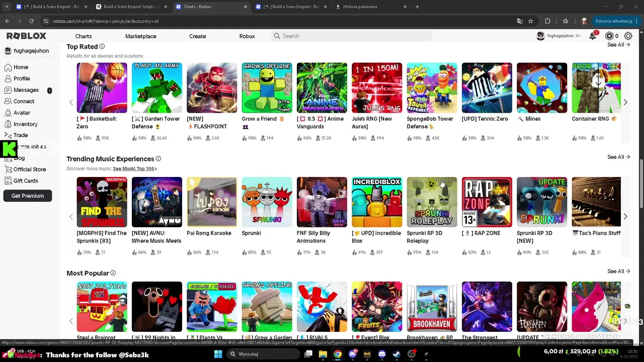Open the settings gear icon
The width and height of the screenshot is (644, 362).
point(628,36)
